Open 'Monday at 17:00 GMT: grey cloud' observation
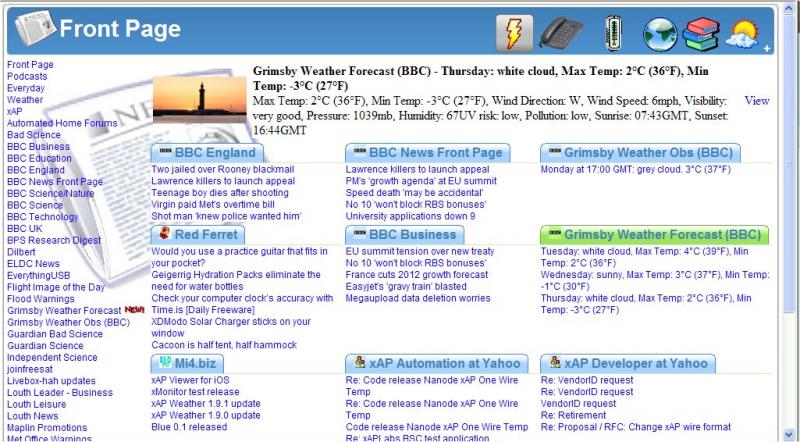Screen dimensions: 800x442 [636, 169]
